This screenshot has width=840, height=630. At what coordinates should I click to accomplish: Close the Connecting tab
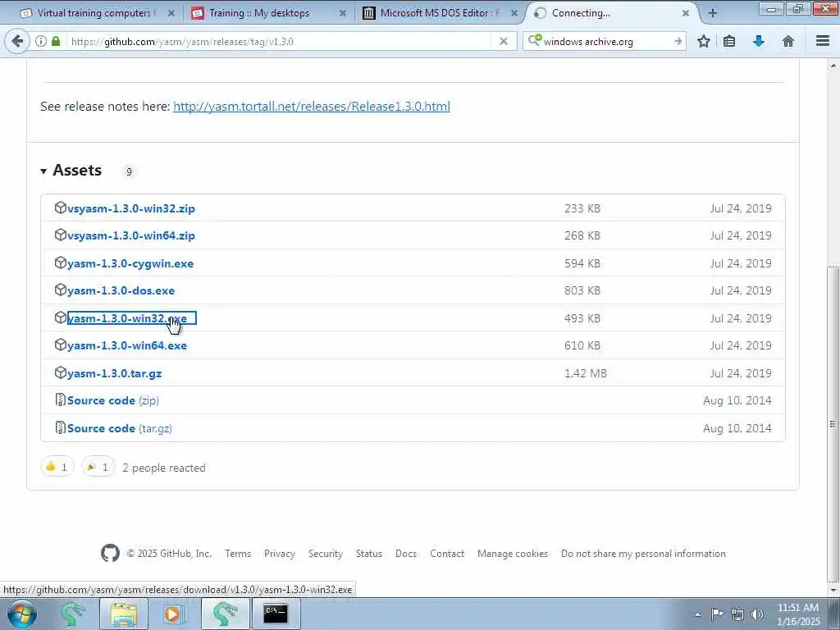point(685,13)
